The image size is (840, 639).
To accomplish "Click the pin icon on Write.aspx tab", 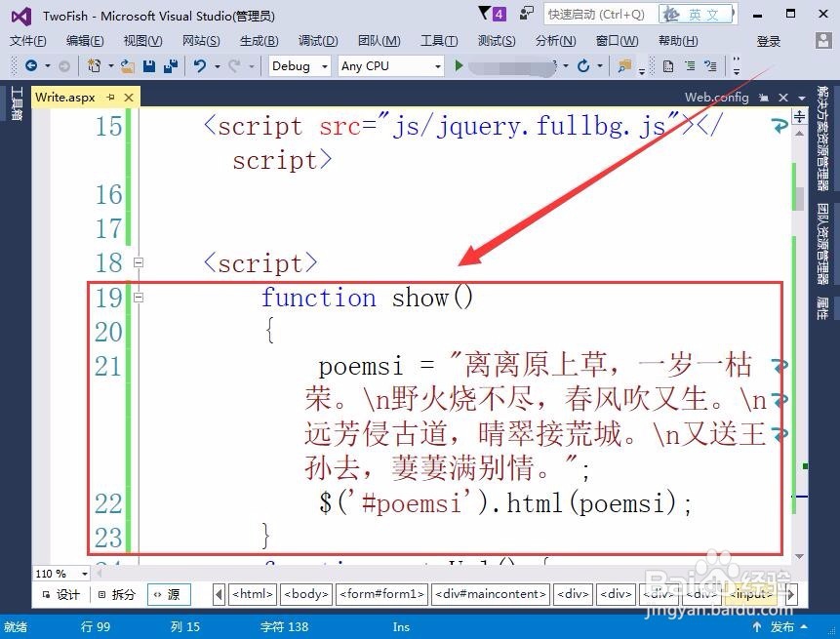I will [111, 97].
